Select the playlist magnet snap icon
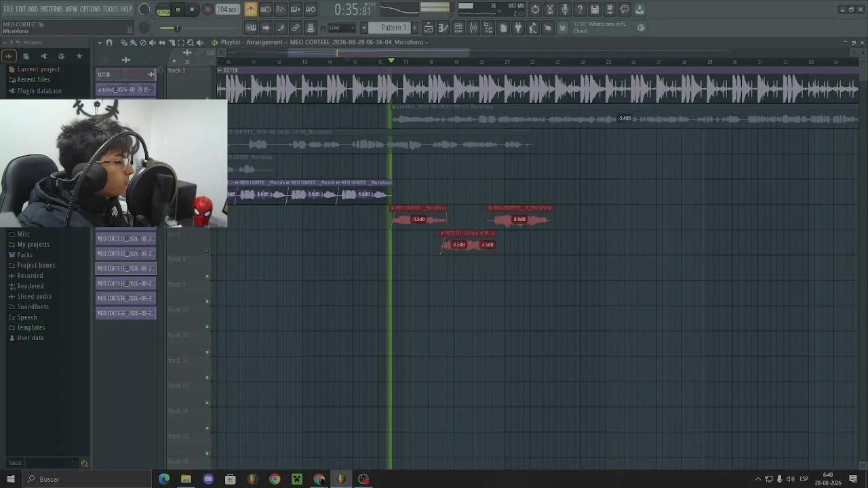This screenshot has height=488, width=868. [109, 43]
